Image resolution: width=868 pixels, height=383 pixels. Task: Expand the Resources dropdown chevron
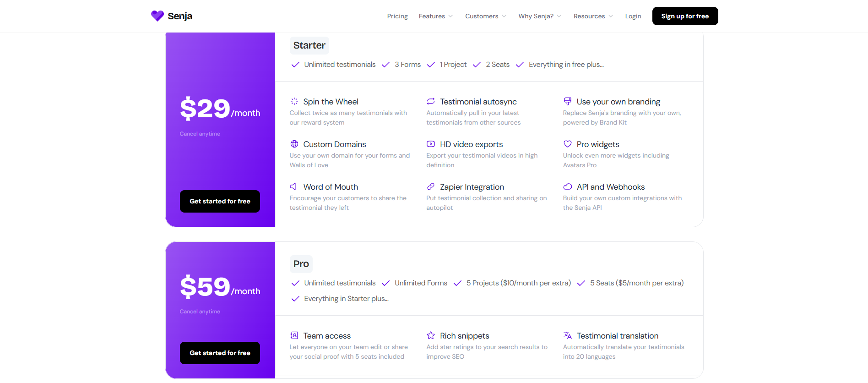pyautogui.click(x=611, y=16)
